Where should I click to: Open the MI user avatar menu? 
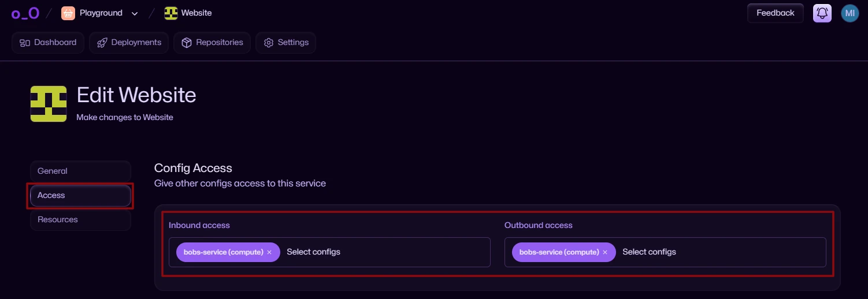850,13
